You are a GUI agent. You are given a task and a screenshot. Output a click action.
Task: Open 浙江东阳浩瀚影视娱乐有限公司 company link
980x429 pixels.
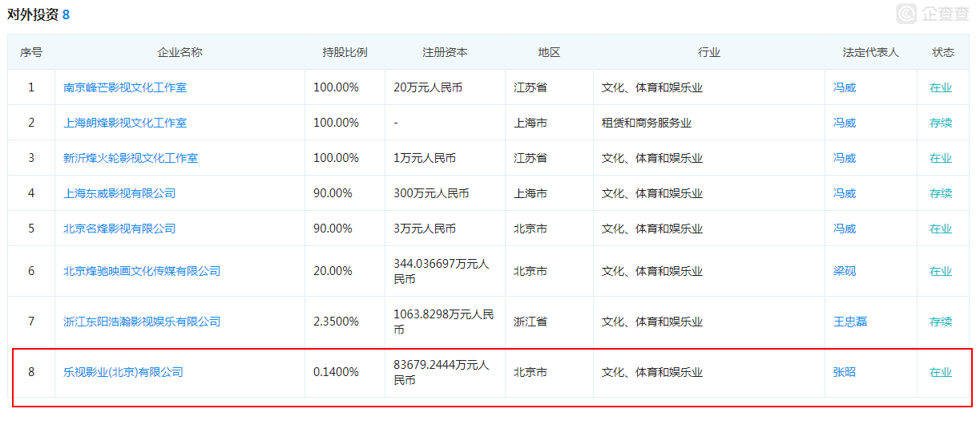(142, 322)
